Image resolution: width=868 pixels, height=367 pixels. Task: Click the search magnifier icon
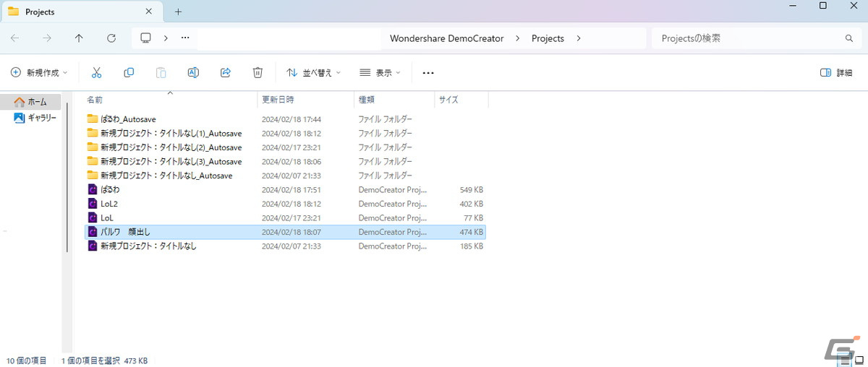pos(849,38)
